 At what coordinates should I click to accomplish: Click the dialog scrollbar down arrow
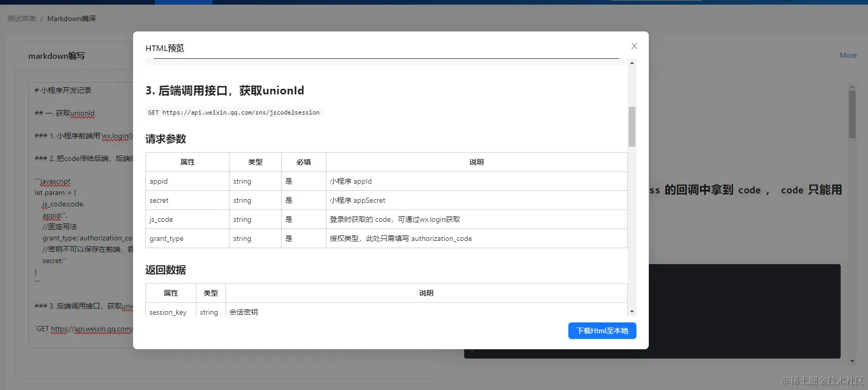coord(632,312)
